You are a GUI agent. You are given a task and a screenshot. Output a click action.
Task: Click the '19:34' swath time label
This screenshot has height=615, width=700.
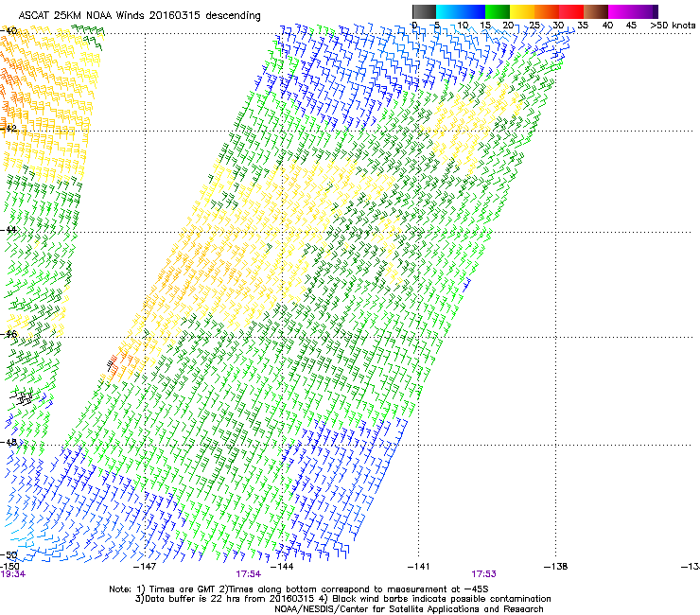pos(13,574)
